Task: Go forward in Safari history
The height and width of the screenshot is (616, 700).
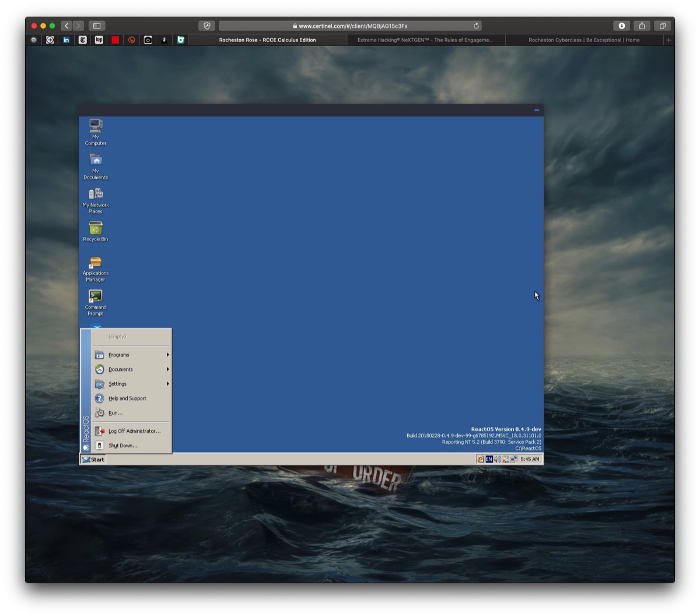Action: 78,26
